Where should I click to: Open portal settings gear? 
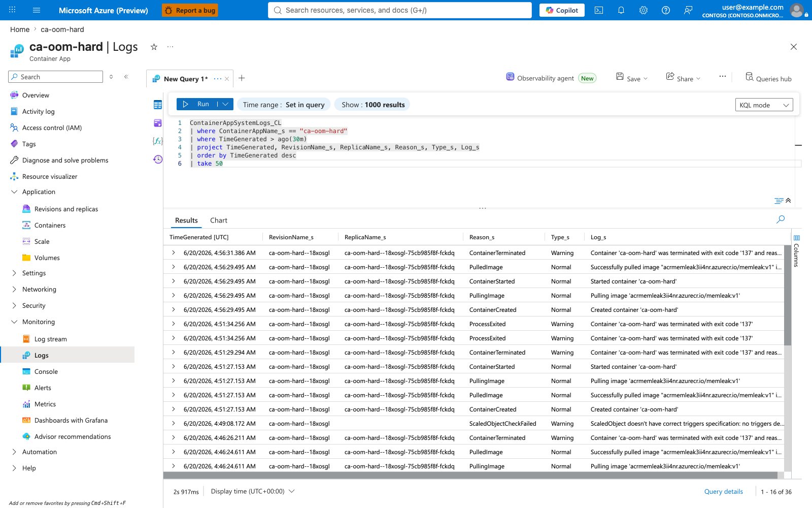coord(644,10)
